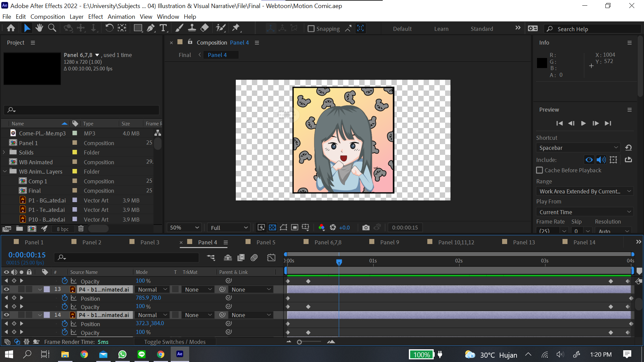
Task: Open the Spacebar shortcut dropdown
Action: click(578, 148)
